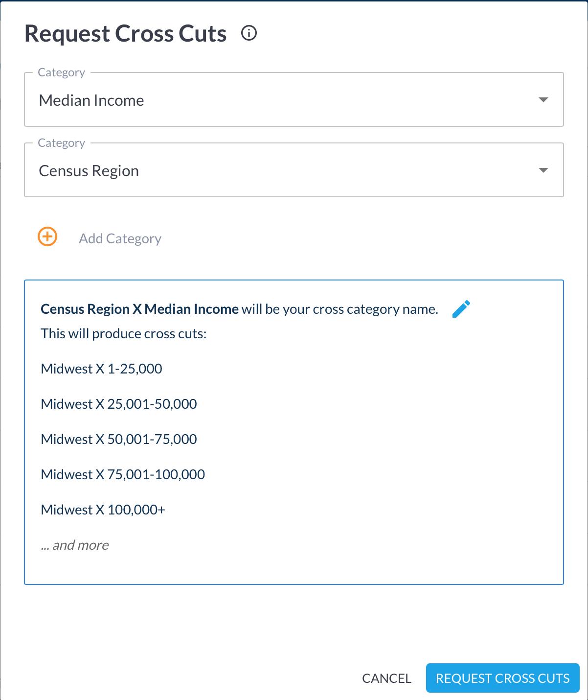
Task: Click the Category label above Median Income
Action: click(x=61, y=72)
